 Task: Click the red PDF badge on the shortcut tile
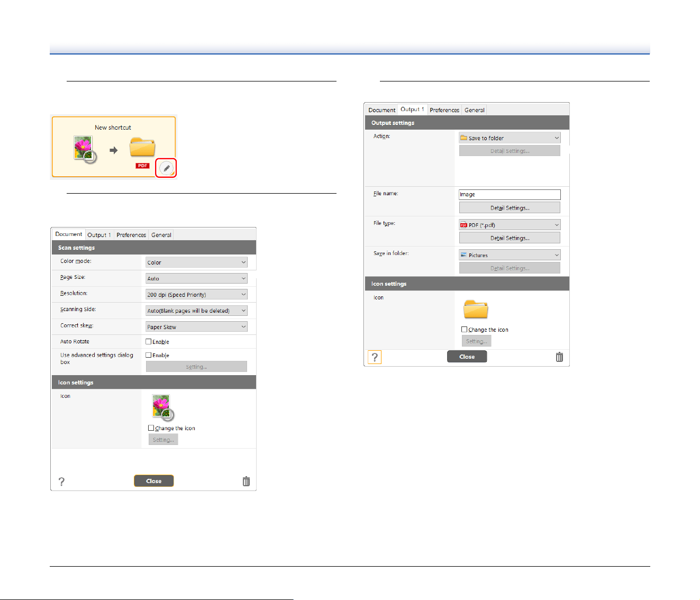point(142,166)
